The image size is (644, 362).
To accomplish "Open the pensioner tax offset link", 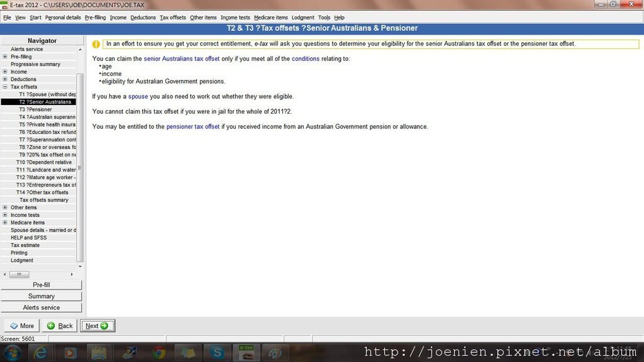I will tap(193, 127).
